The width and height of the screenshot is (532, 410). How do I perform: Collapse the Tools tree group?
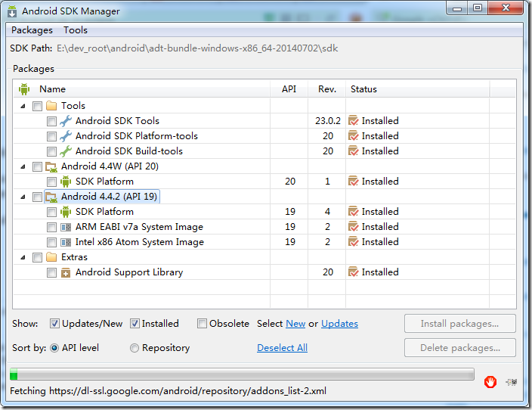click(x=23, y=106)
